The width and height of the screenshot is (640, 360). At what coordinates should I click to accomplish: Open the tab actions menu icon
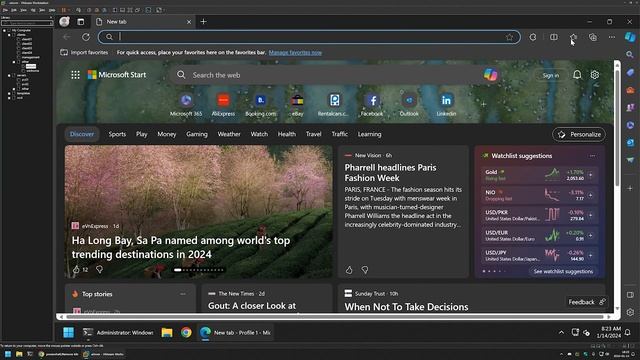81,22
